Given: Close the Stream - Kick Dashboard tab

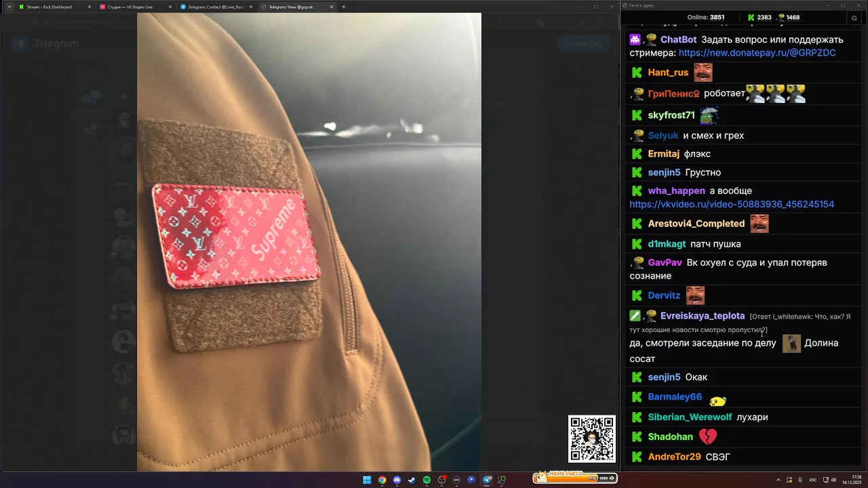Looking at the screenshot, I should point(89,7).
